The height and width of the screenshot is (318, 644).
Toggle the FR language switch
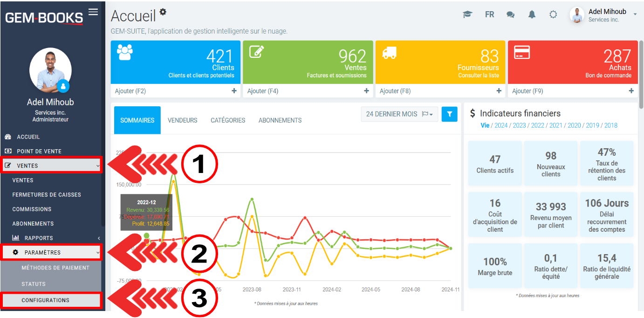pyautogui.click(x=489, y=14)
